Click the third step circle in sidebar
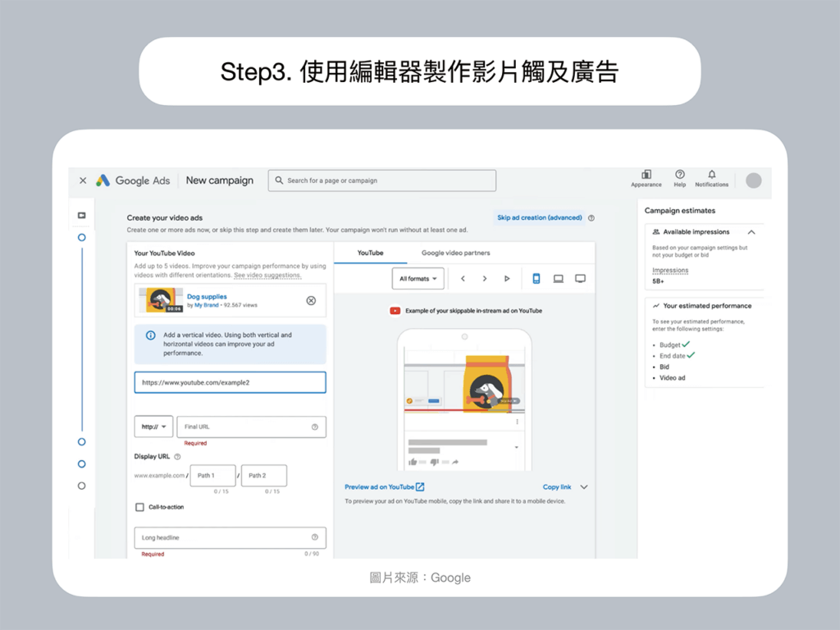Image resolution: width=840 pixels, height=630 pixels. (81, 464)
